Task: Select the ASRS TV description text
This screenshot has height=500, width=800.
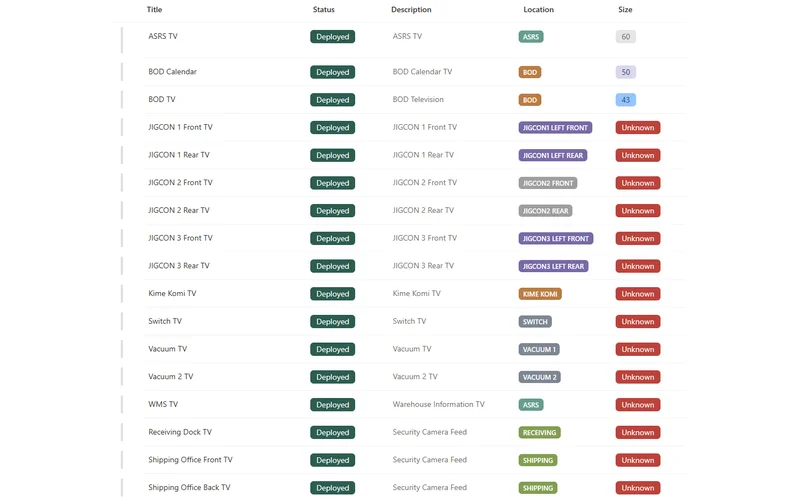Action: pyautogui.click(x=407, y=36)
